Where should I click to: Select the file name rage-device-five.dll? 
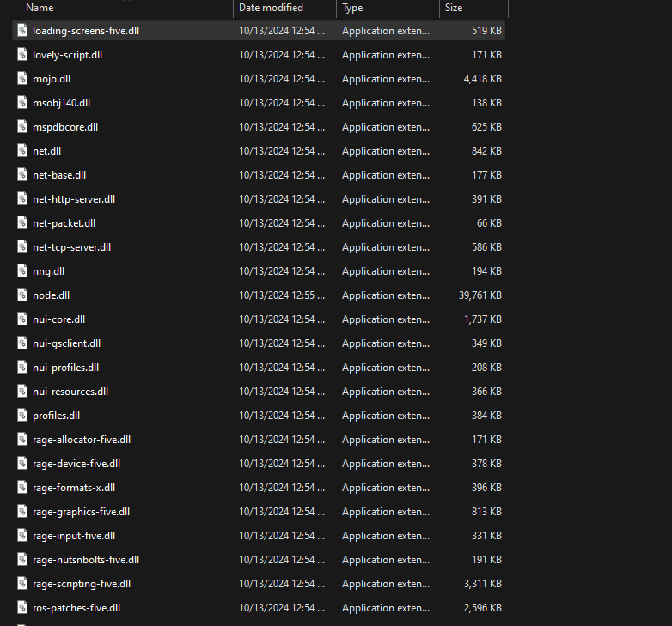(76, 464)
